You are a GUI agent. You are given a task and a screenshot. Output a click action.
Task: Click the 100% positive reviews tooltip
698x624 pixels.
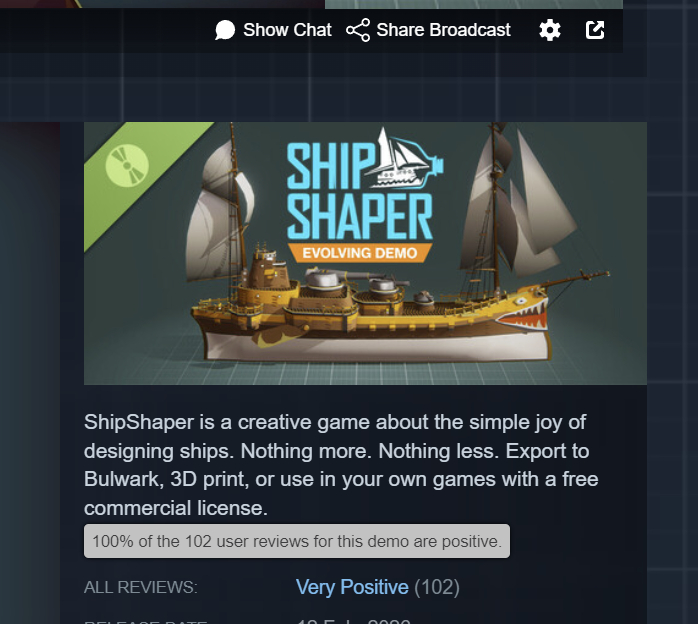[297, 541]
